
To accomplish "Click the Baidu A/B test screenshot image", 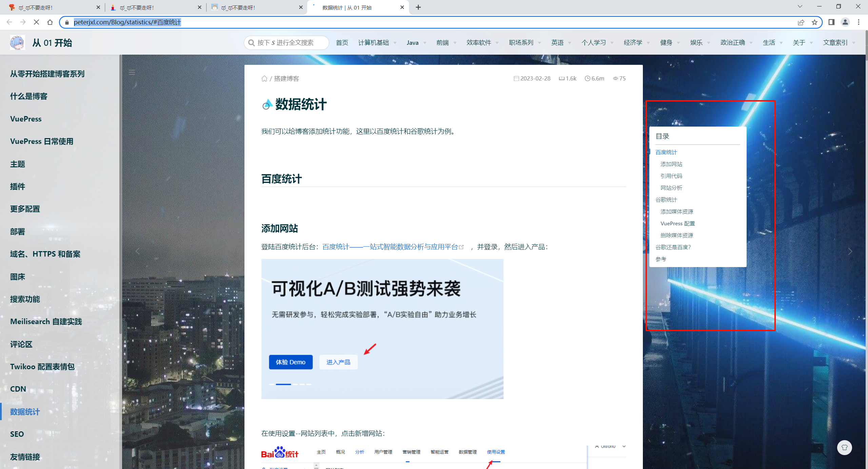I will [x=382, y=329].
